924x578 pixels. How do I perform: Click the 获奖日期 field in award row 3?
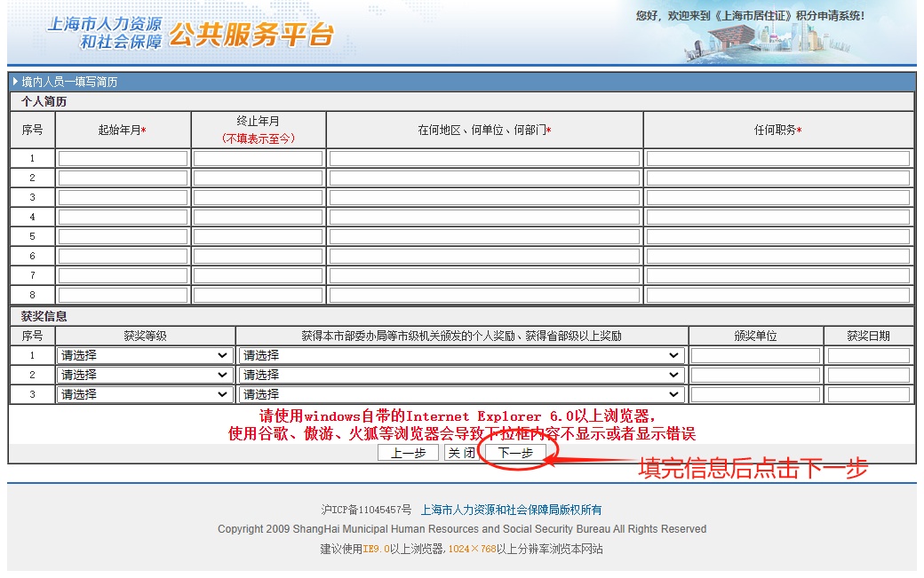pyautogui.click(x=869, y=394)
